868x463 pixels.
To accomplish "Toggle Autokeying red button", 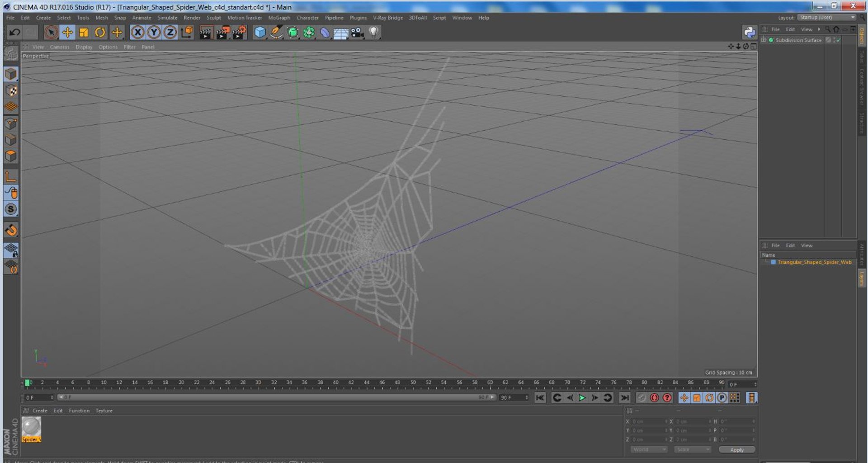I will [654, 398].
